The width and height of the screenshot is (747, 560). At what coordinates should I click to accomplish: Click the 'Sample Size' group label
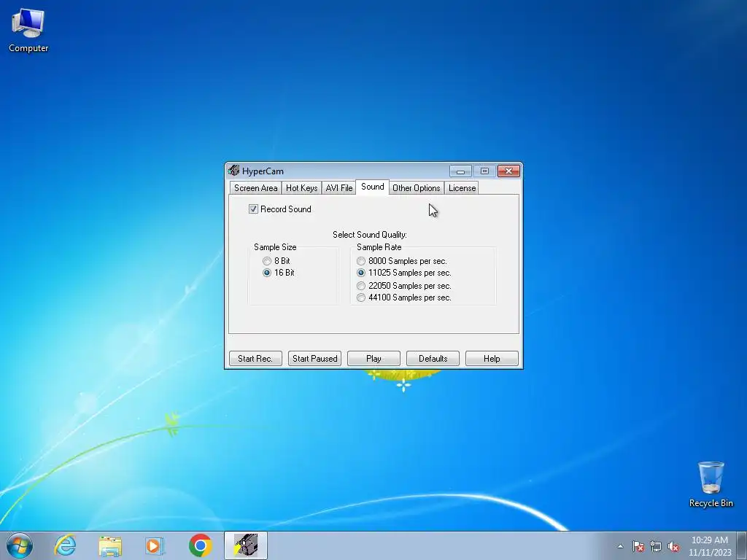point(275,247)
